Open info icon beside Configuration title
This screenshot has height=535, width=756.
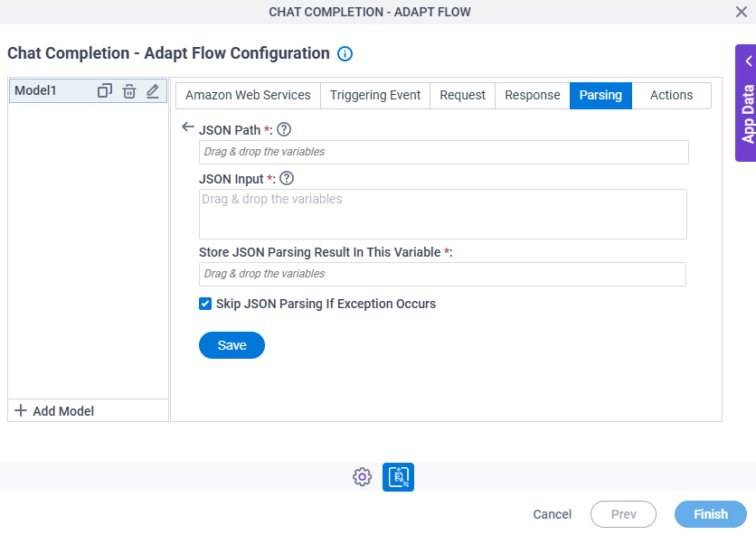coord(345,53)
